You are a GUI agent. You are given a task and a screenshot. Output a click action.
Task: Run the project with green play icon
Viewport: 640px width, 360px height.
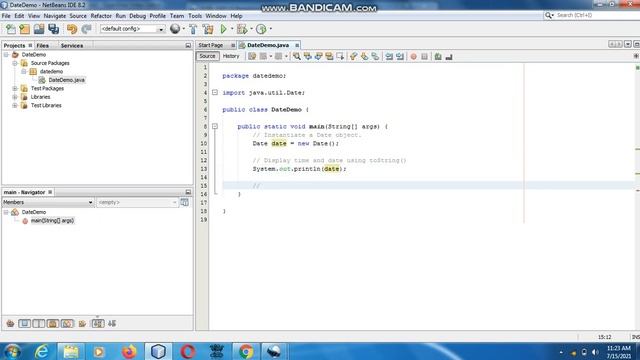(223, 29)
